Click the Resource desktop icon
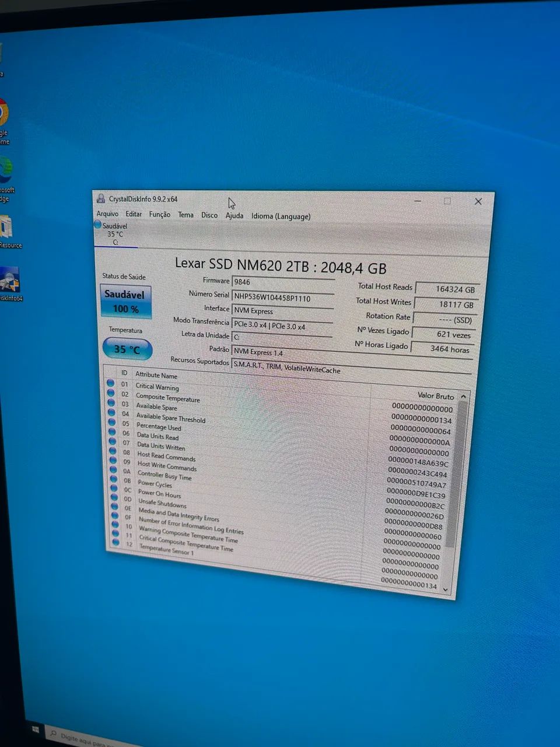The height and width of the screenshot is (747, 560). coord(6,226)
